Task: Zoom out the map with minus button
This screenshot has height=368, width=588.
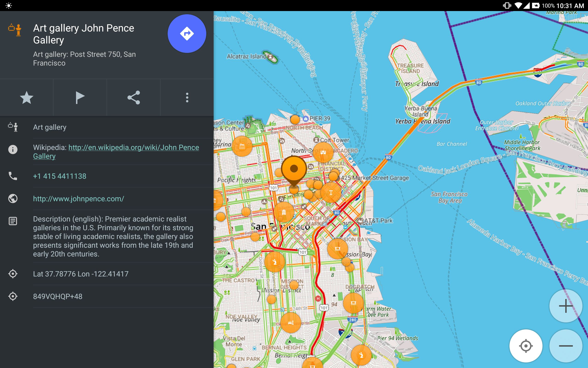Action: [x=566, y=346]
